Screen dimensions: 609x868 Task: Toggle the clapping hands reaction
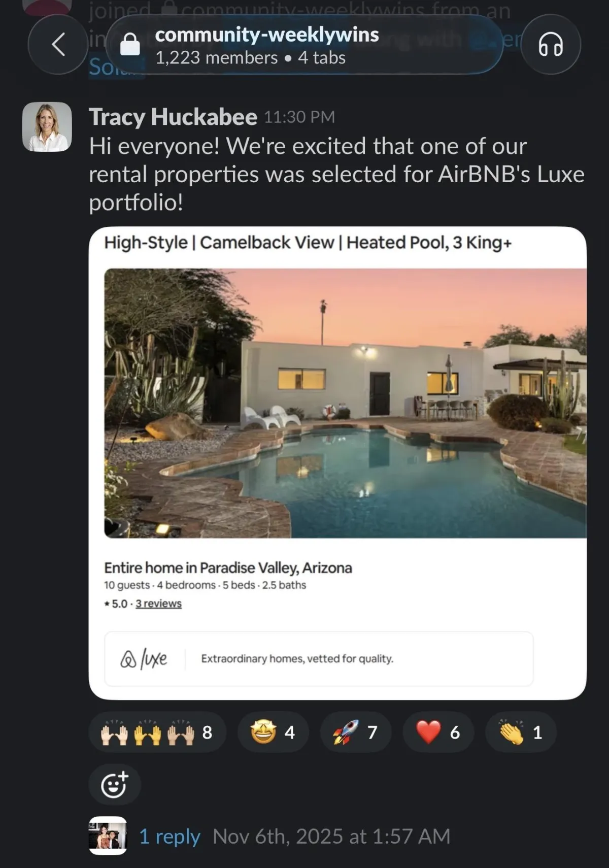click(521, 732)
